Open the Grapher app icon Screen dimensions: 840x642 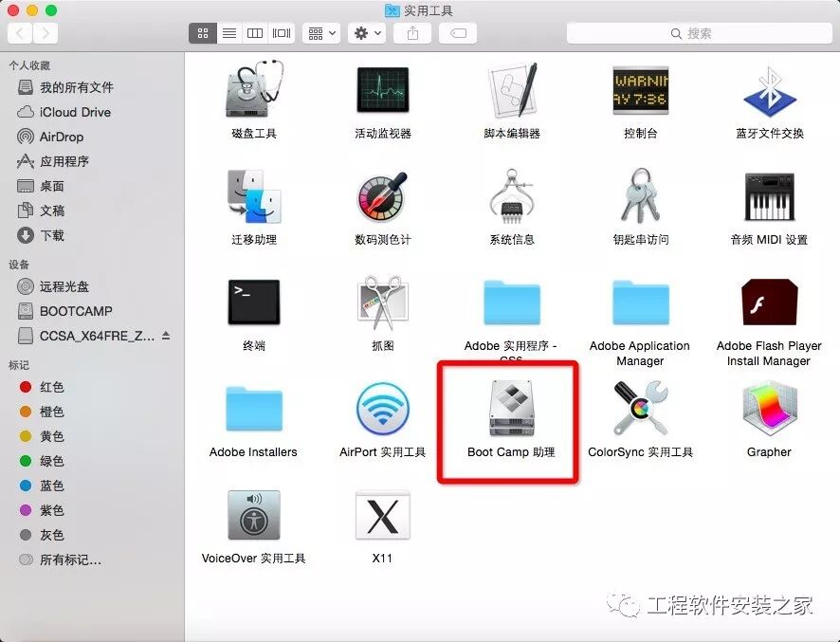(x=770, y=409)
